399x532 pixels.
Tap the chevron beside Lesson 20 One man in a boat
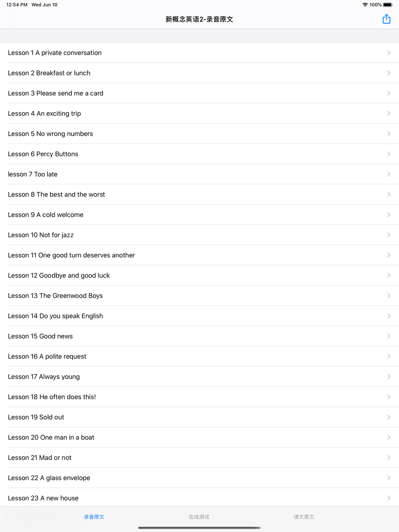tap(389, 437)
